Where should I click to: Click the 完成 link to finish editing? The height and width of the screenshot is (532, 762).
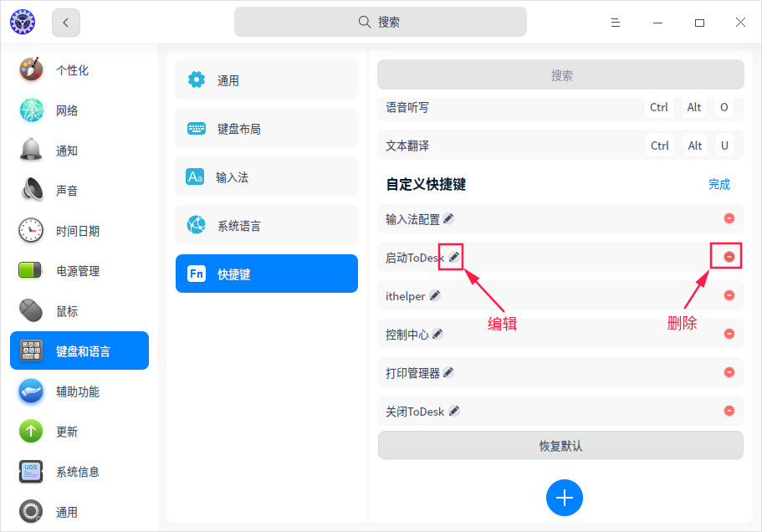click(x=719, y=184)
